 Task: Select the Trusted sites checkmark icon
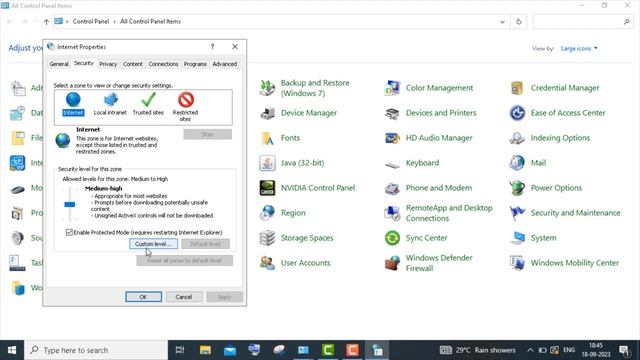click(x=148, y=100)
